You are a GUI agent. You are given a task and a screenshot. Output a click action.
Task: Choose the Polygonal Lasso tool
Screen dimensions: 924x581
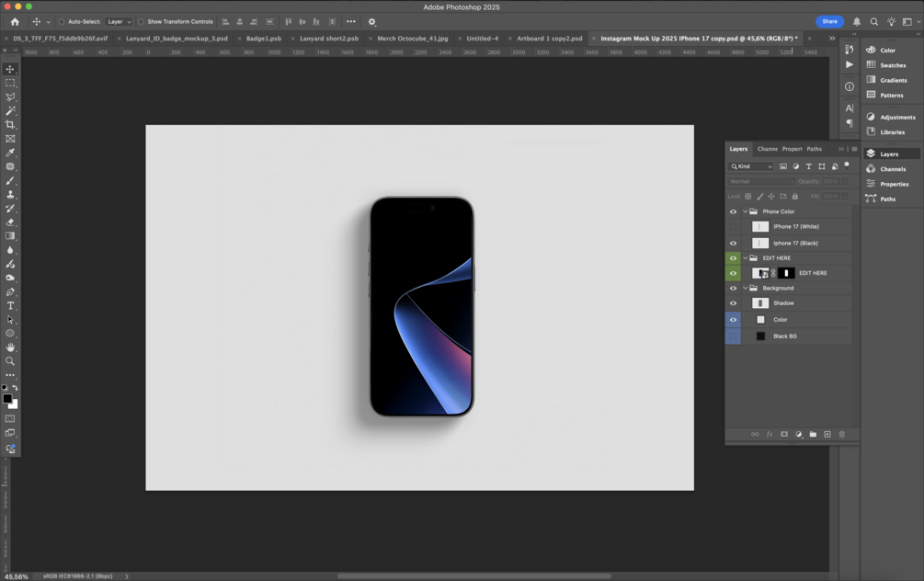point(10,97)
